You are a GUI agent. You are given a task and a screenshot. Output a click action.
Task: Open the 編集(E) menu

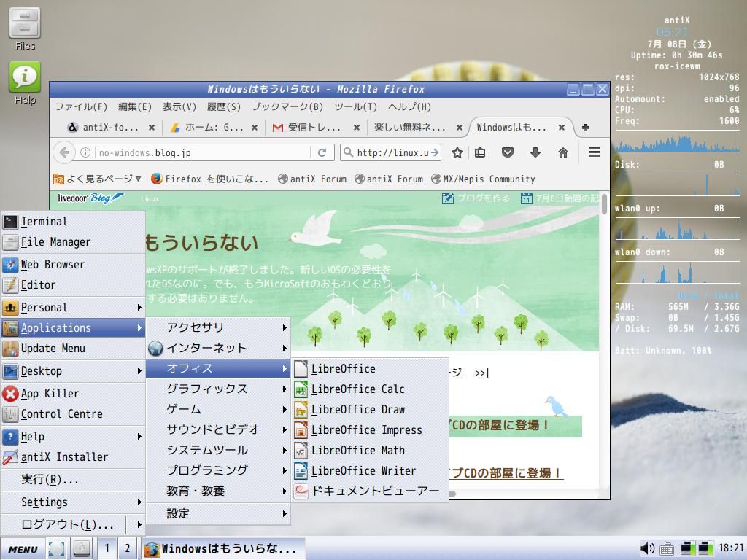tap(134, 106)
